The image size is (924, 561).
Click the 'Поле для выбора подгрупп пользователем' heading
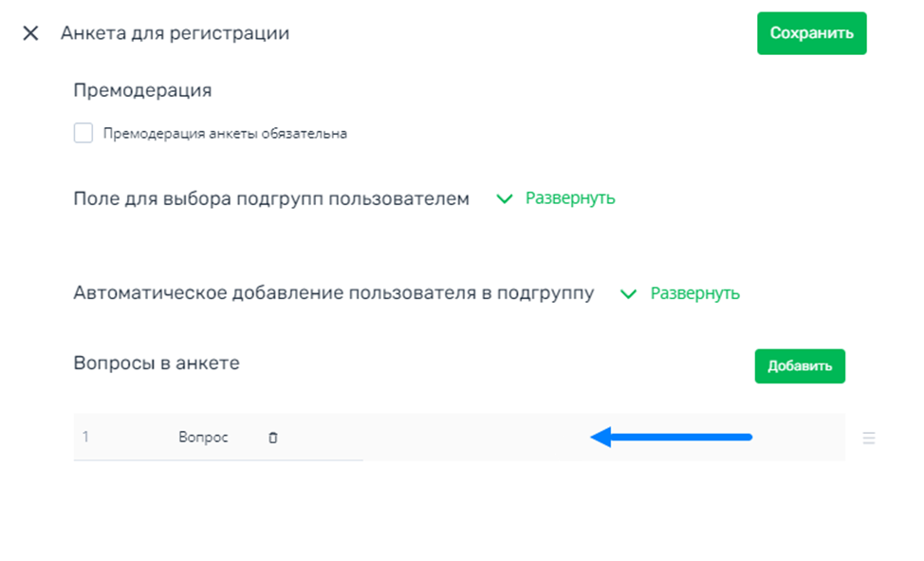[271, 198]
